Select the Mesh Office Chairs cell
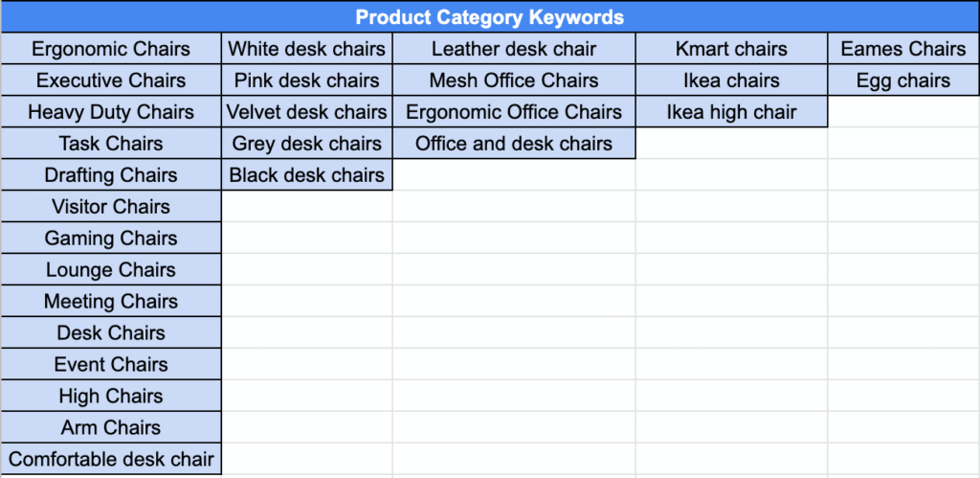The image size is (980, 478). tap(514, 80)
